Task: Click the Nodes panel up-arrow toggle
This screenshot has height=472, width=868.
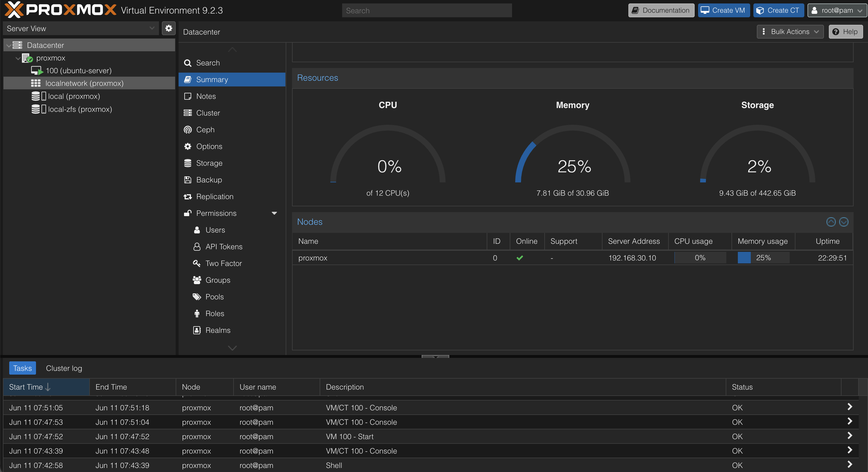Action: point(831,222)
